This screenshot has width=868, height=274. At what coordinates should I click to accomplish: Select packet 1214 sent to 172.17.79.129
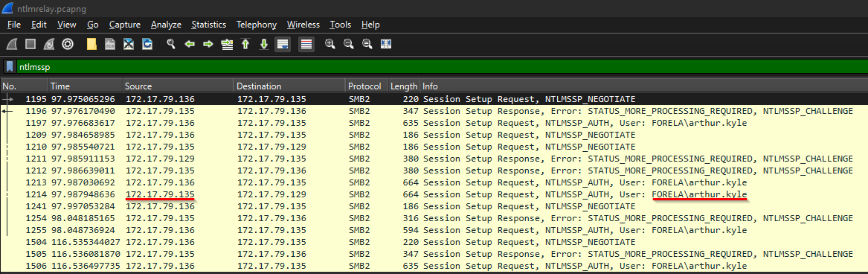(434, 194)
